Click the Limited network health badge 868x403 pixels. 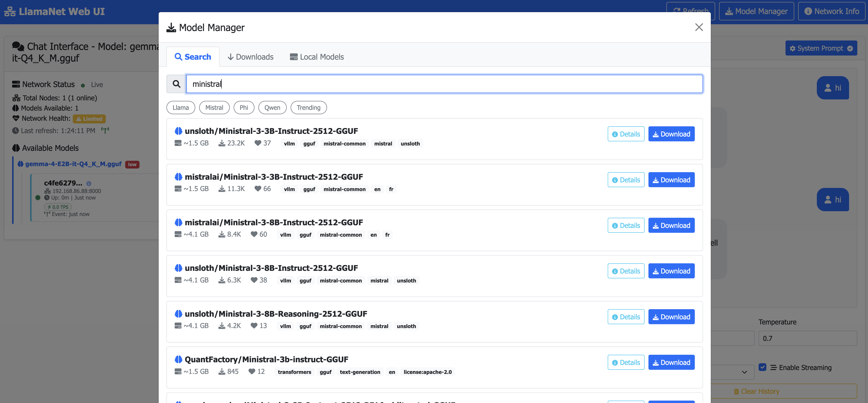pyautogui.click(x=89, y=119)
